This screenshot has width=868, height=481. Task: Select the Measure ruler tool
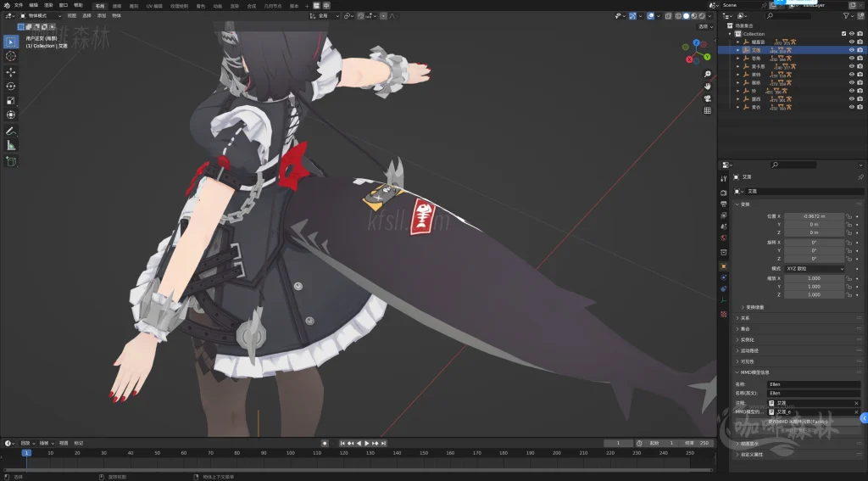click(x=10, y=145)
